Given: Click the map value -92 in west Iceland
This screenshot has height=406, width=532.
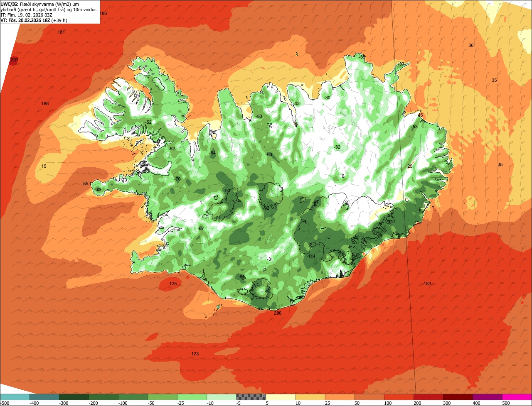Looking at the screenshot, I should click(227, 191).
